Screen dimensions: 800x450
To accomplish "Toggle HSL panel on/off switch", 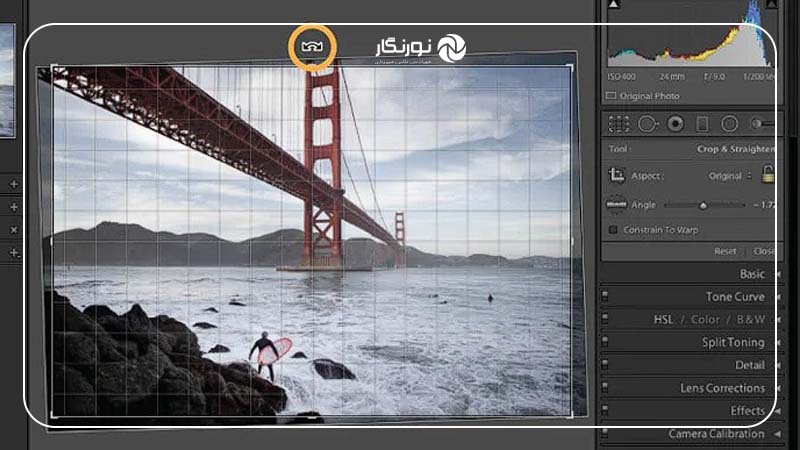I will tap(605, 319).
